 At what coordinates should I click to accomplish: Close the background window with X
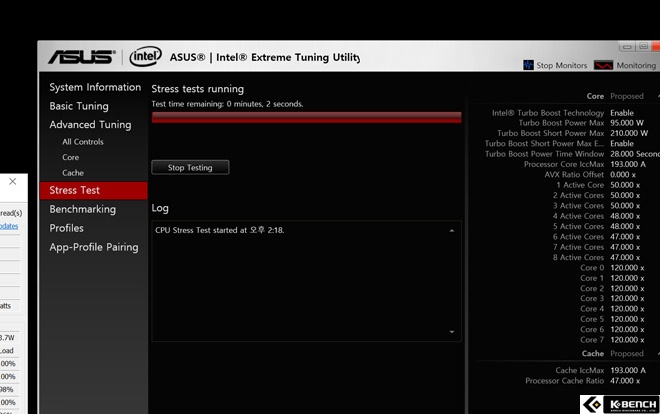[x=13, y=181]
